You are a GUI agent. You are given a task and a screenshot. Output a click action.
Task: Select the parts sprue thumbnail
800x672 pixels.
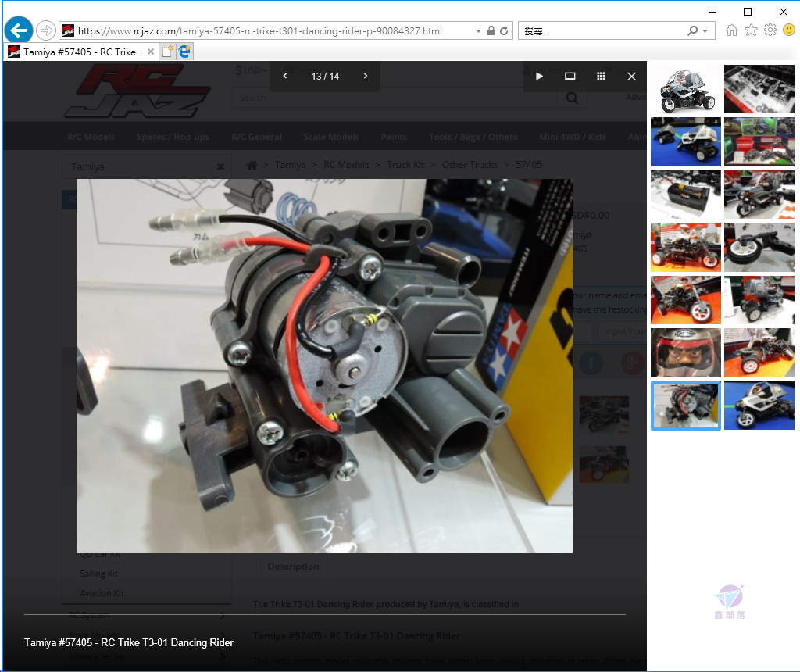[759, 89]
